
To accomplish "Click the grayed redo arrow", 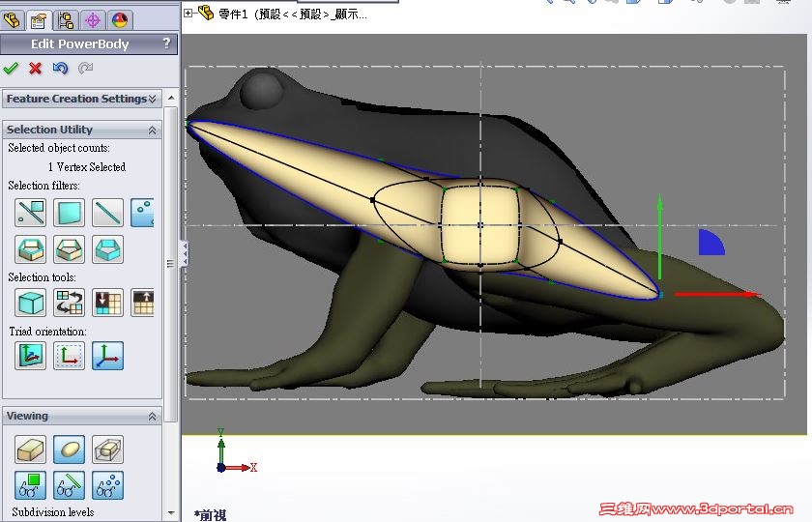I will pos(85,69).
